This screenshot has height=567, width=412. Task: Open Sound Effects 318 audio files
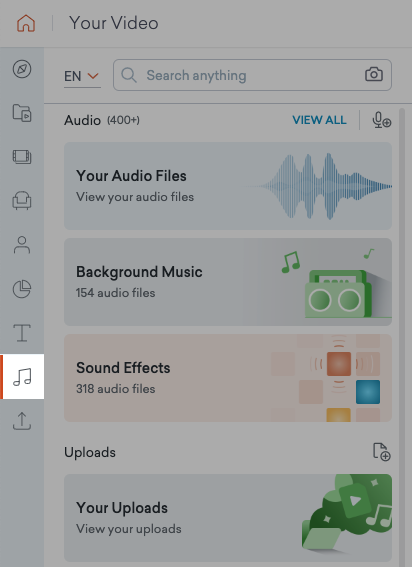[228, 378]
